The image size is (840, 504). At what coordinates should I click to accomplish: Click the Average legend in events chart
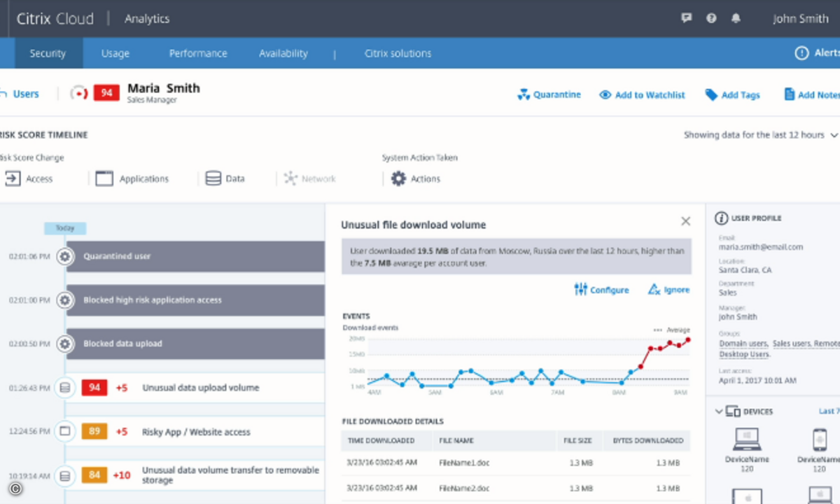point(671,330)
